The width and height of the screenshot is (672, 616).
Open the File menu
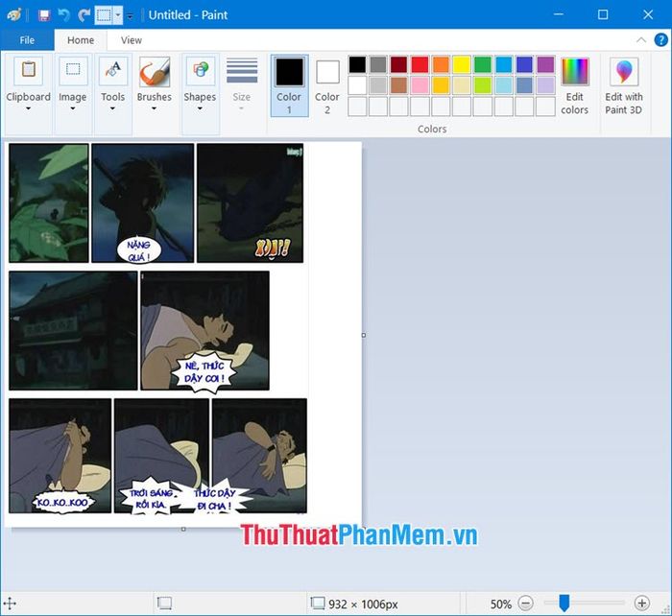(x=27, y=40)
